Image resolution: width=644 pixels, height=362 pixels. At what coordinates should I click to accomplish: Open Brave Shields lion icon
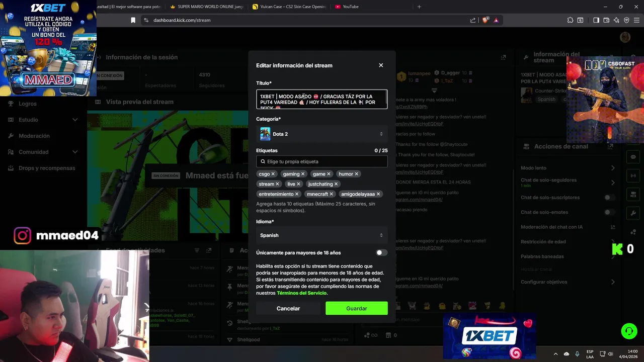486,20
